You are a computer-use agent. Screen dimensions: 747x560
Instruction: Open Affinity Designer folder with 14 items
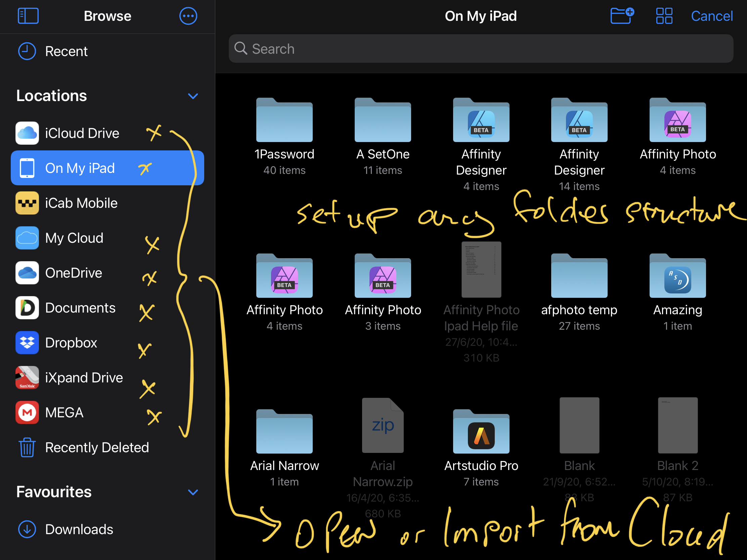point(579,120)
